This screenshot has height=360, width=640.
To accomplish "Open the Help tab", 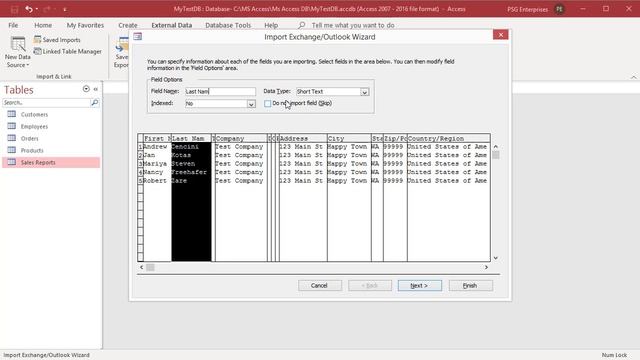I will (x=271, y=25).
